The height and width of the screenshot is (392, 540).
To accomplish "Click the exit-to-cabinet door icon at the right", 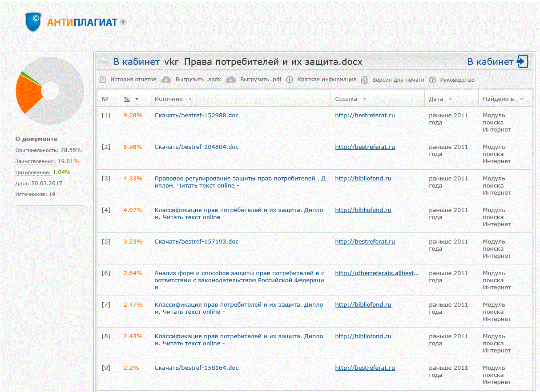I will point(522,62).
